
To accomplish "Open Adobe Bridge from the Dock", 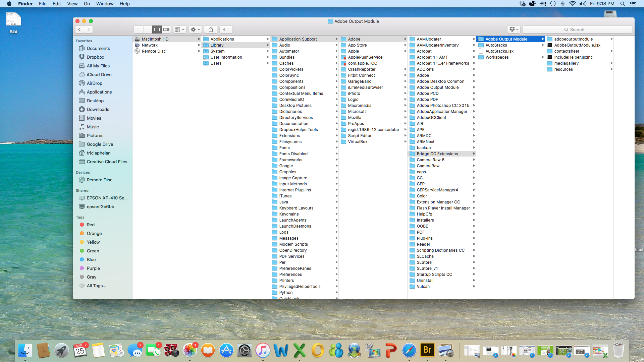I will (x=427, y=350).
